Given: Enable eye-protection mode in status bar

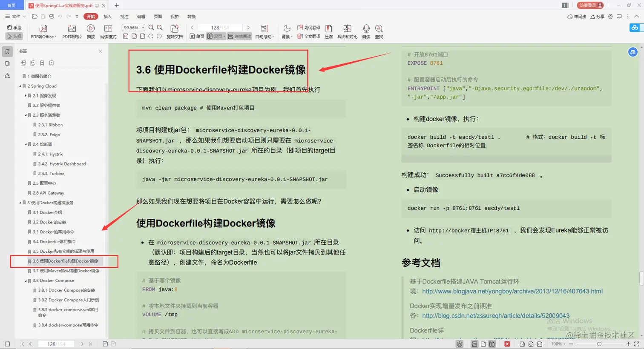Looking at the screenshot, I should tap(459, 344).
